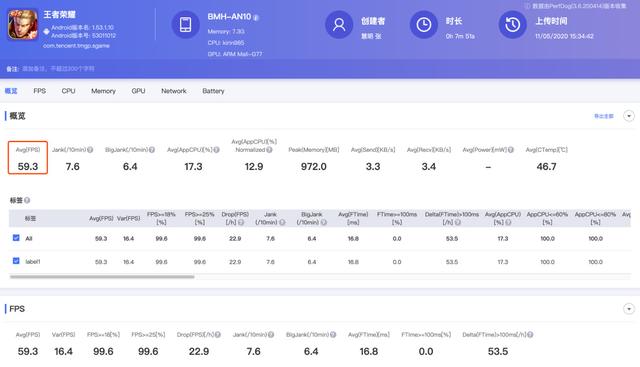
Task: Open info icon next to BMH-AN10
Action: (256, 18)
